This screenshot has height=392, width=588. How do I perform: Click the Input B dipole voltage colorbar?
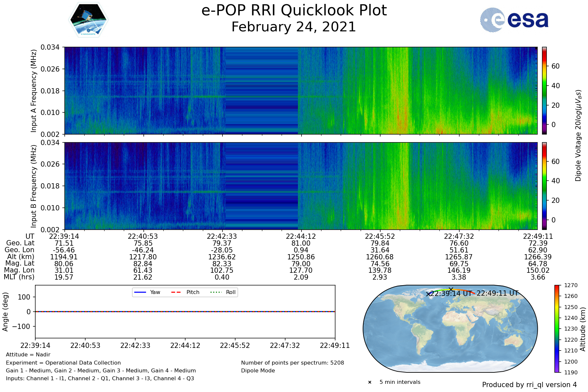point(544,186)
